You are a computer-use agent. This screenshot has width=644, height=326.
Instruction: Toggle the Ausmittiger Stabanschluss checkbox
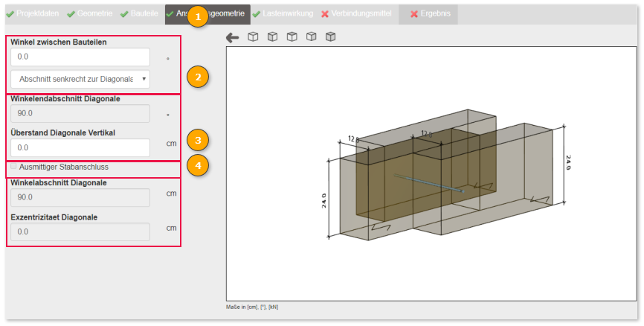click(13, 167)
